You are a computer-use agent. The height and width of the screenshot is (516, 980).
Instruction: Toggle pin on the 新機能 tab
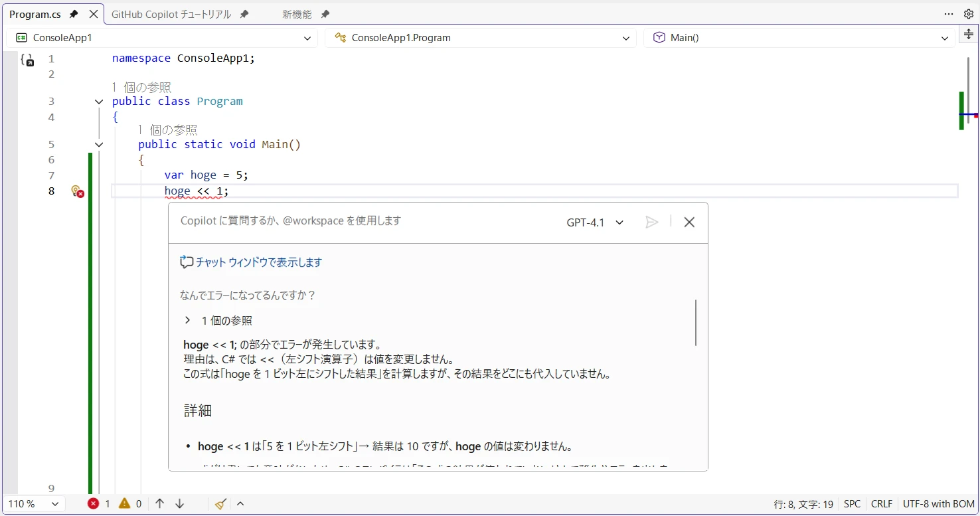(325, 14)
